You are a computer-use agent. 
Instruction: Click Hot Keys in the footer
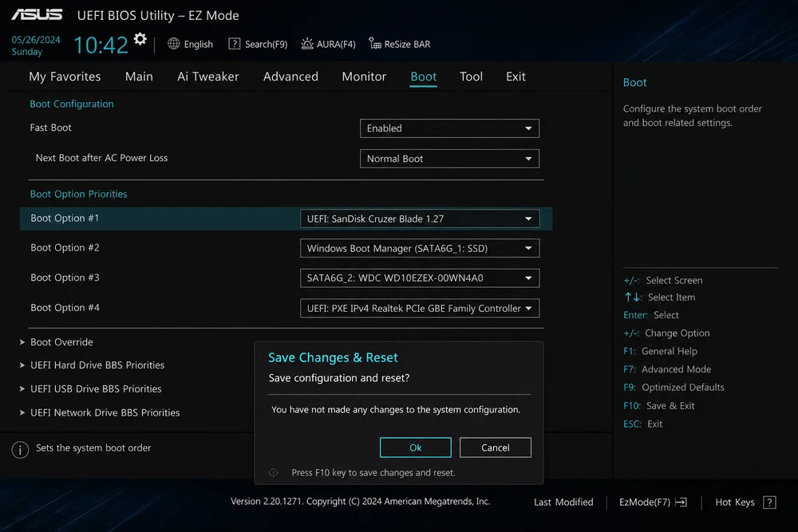[735, 502]
